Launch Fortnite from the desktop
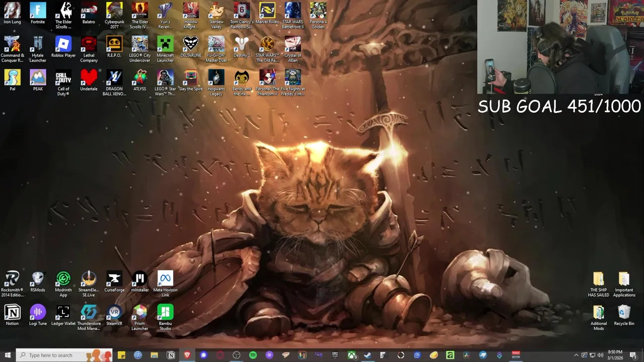 [x=38, y=14]
